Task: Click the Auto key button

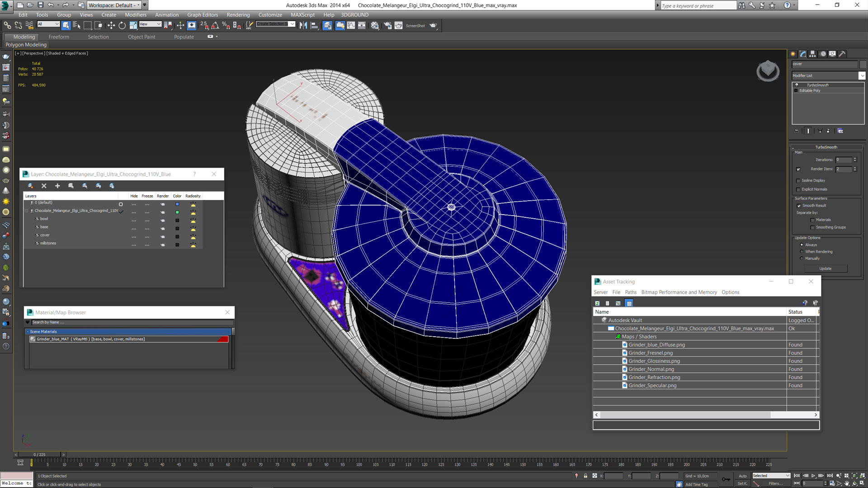Action: [743, 476]
